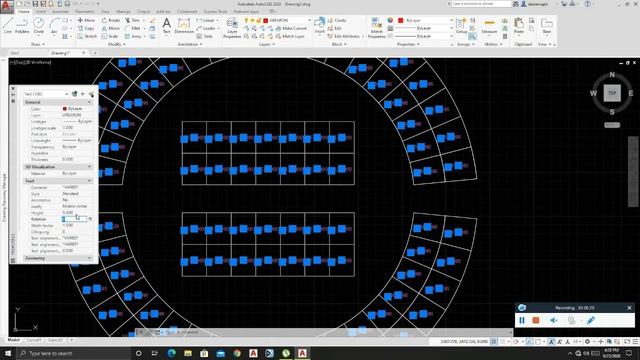Click Create block button
The height and width of the screenshot is (360, 640).
coord(337,20)
